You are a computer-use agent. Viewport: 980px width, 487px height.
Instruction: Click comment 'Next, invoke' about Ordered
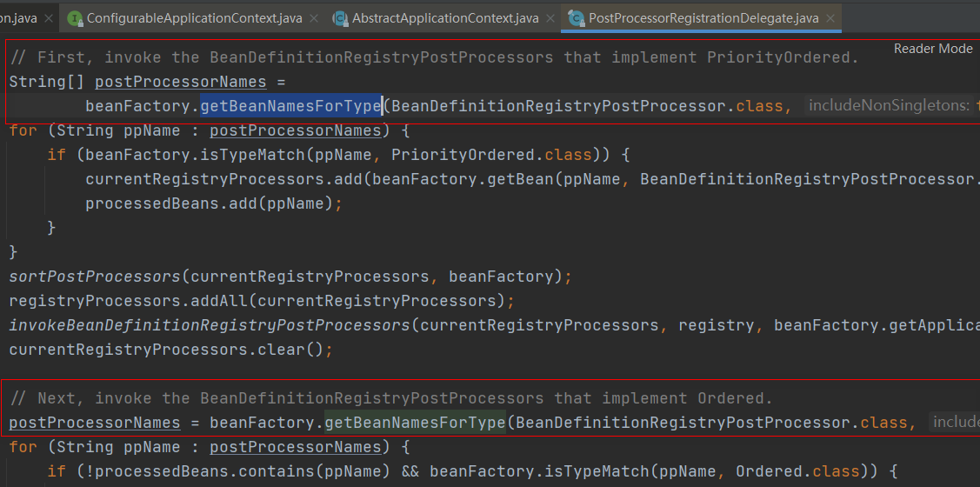(x=391, y=398)
